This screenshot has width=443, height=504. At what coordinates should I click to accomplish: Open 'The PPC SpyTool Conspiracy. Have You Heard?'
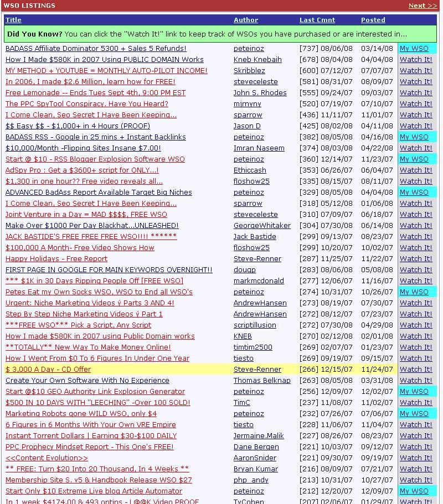(87, 104)
